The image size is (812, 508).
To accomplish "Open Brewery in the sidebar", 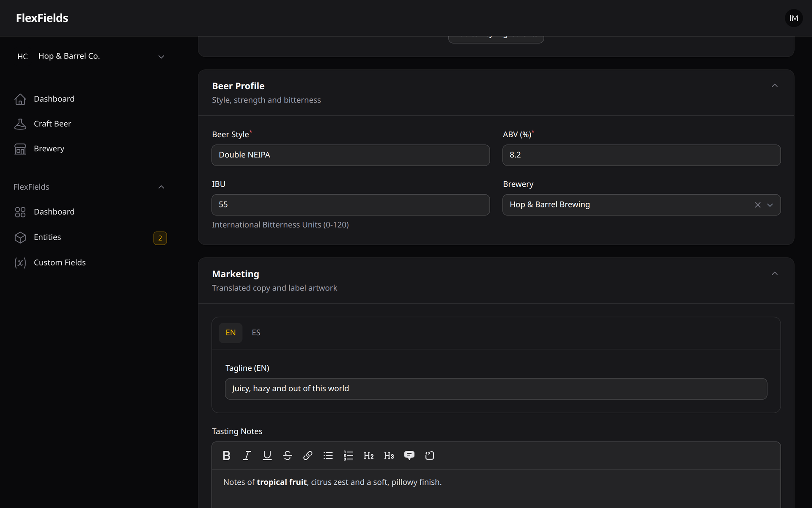I will point(90,149).
